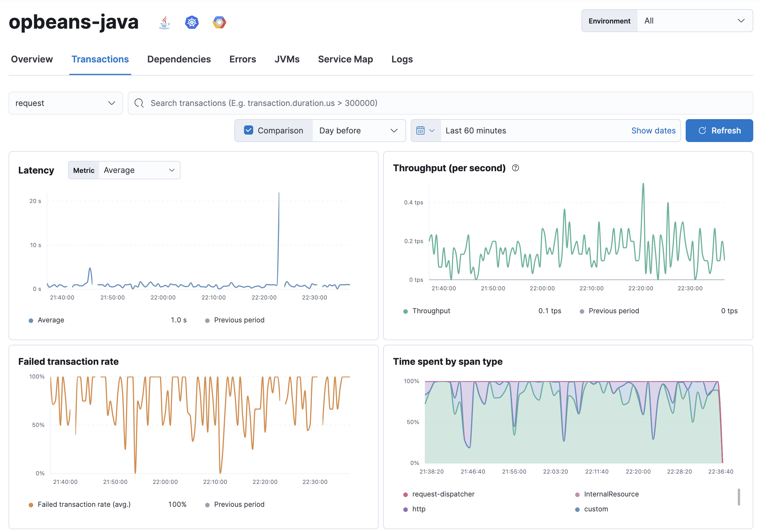Click the Show dates link
The width and height of the screenshot is (763, 532).
tap(653, 130)
